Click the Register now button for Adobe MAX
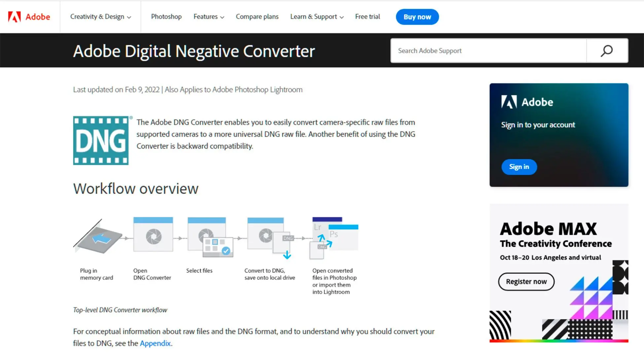644x363 pixels. click(526, 281)
